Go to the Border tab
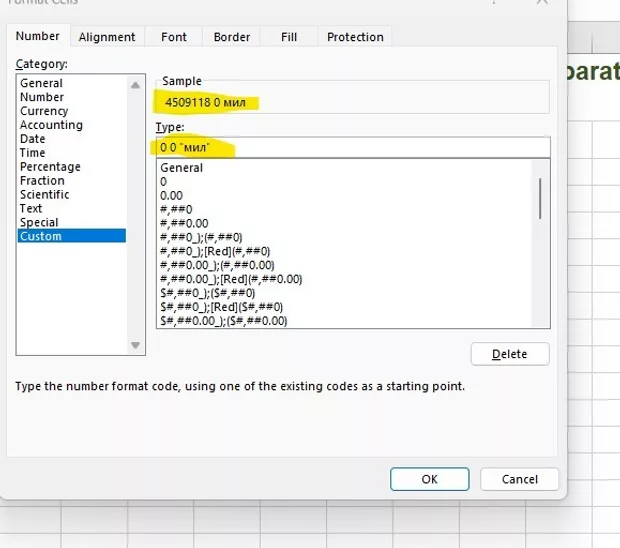This screenshot has width=620, height=548. [232, 37]
